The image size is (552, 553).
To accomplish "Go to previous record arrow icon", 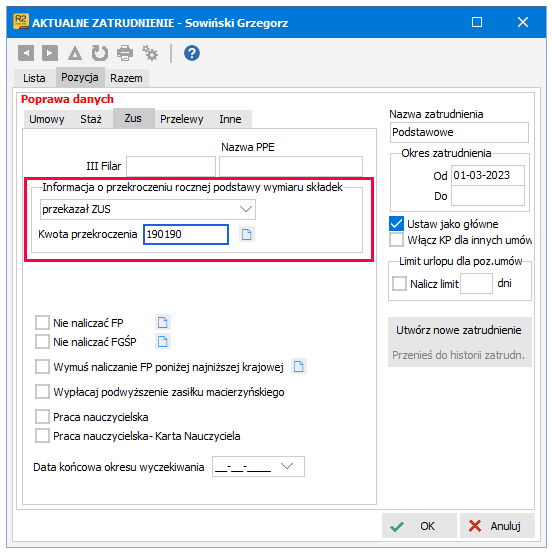I will (x=26, y=53).
